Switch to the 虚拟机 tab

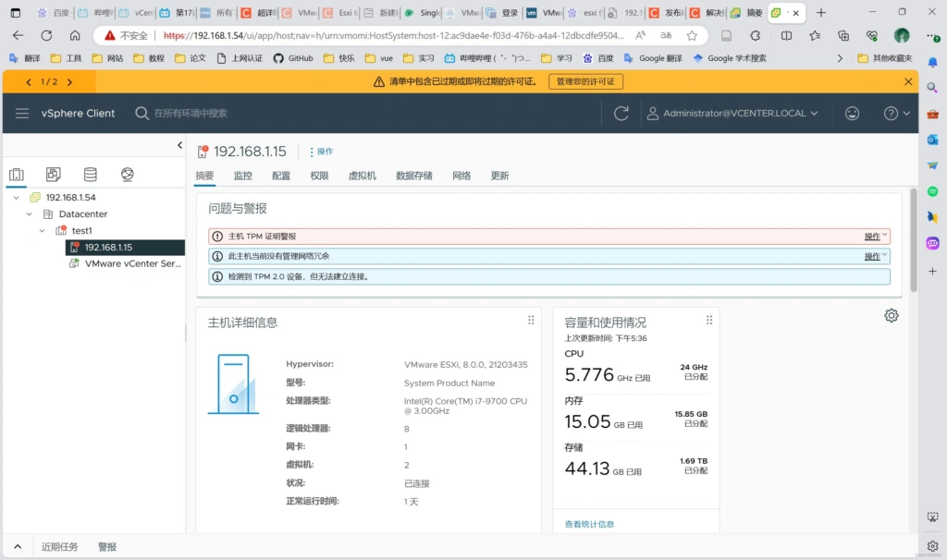coord(362,176)
